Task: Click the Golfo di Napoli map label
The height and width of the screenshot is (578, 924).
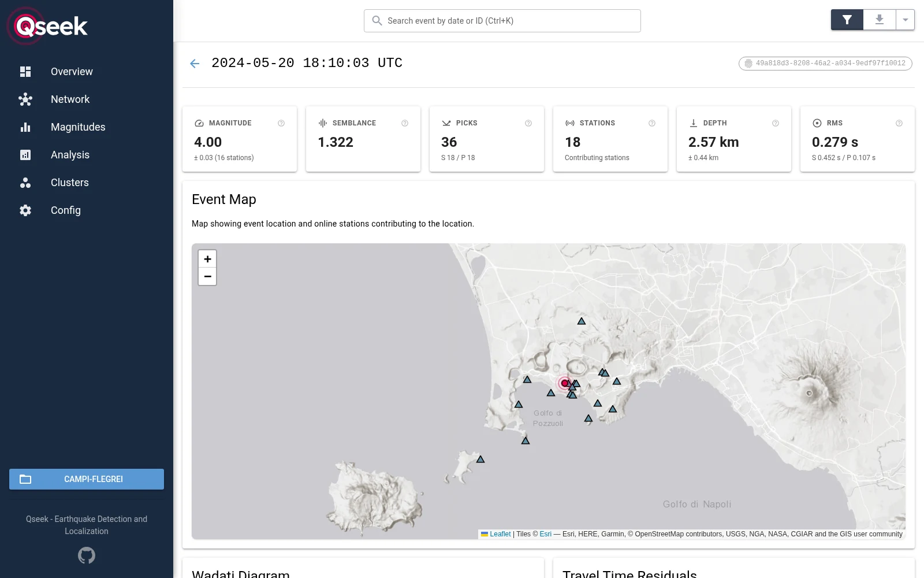Action: tap(697, 504)
